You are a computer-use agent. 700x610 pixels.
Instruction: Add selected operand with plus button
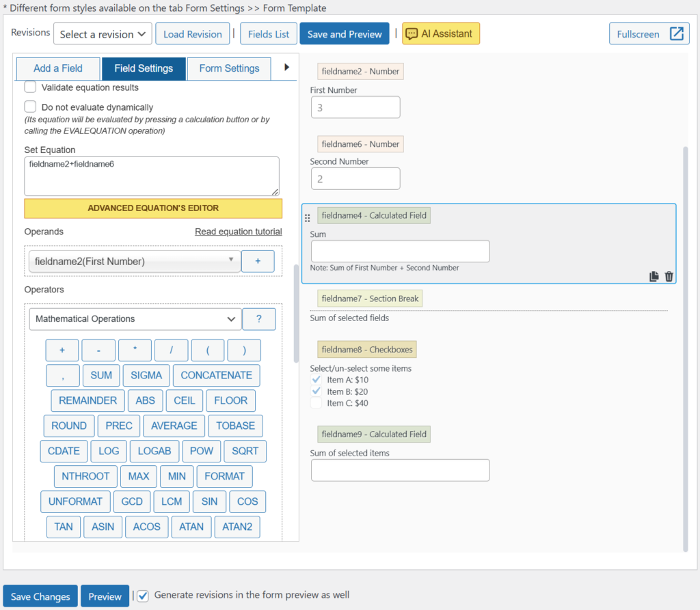[x=258, y=261]
